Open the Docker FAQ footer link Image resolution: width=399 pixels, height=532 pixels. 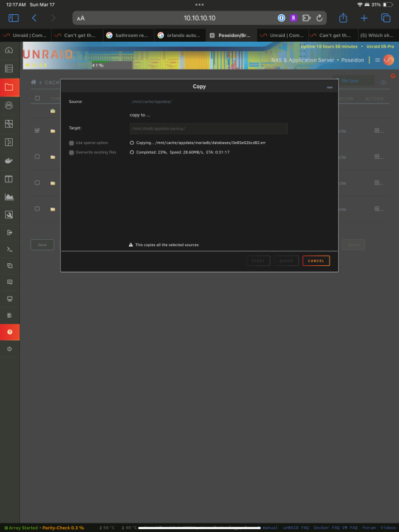(x=326, y=528)
